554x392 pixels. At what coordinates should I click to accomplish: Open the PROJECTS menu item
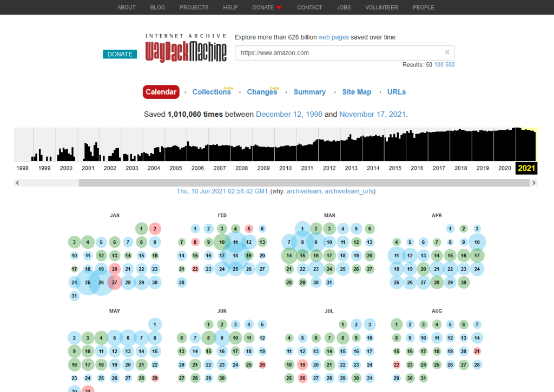tap(194, 8)
